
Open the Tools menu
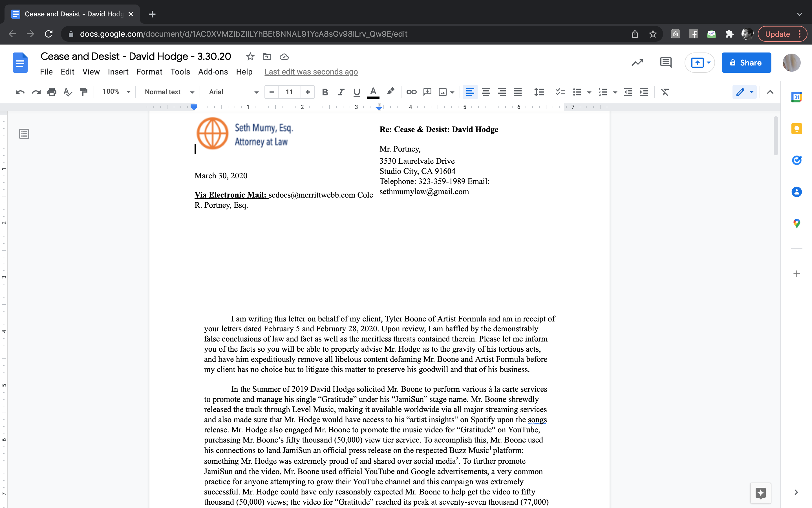coord(180,72)
